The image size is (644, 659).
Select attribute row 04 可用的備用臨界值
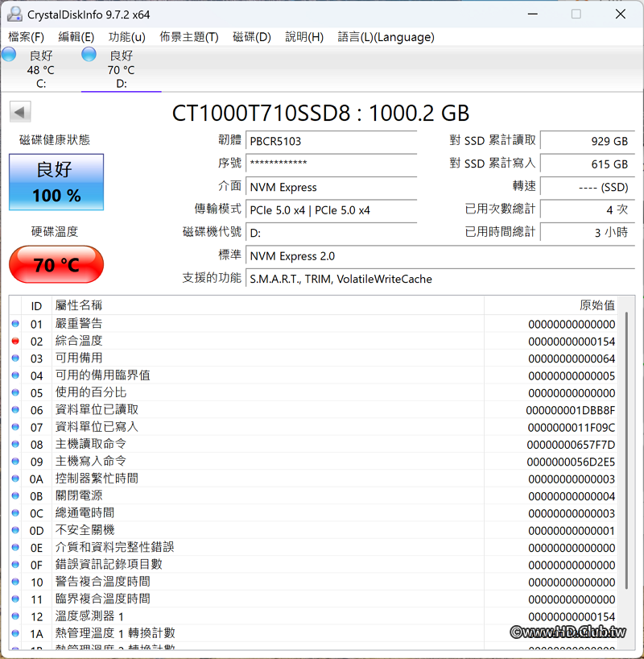point(313,375)
